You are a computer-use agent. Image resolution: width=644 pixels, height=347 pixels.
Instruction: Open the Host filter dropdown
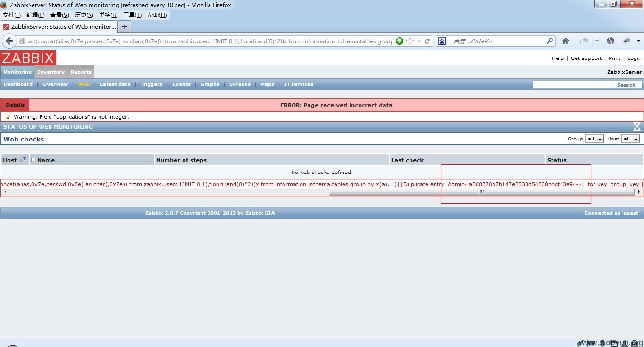click(631, 139)
